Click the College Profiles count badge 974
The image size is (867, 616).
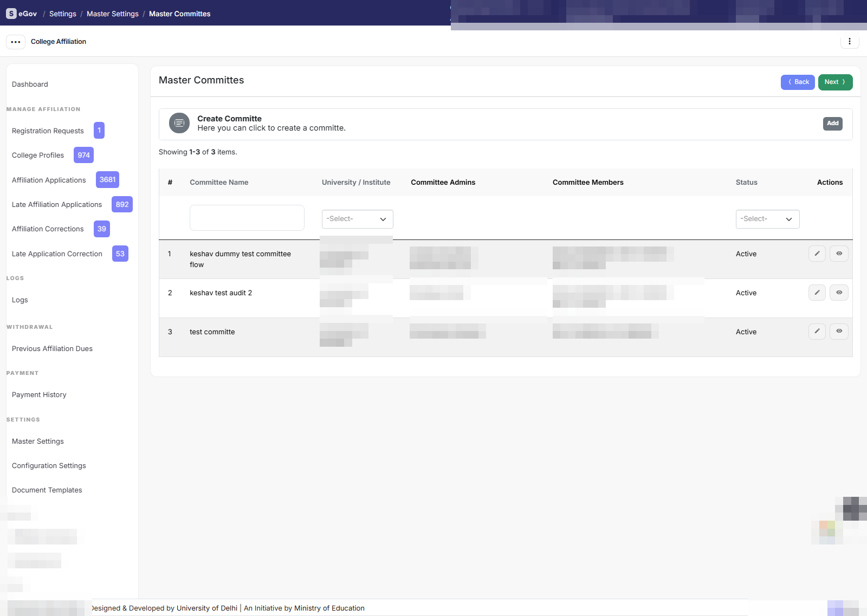pyautogui.click(x=83, y=155)
